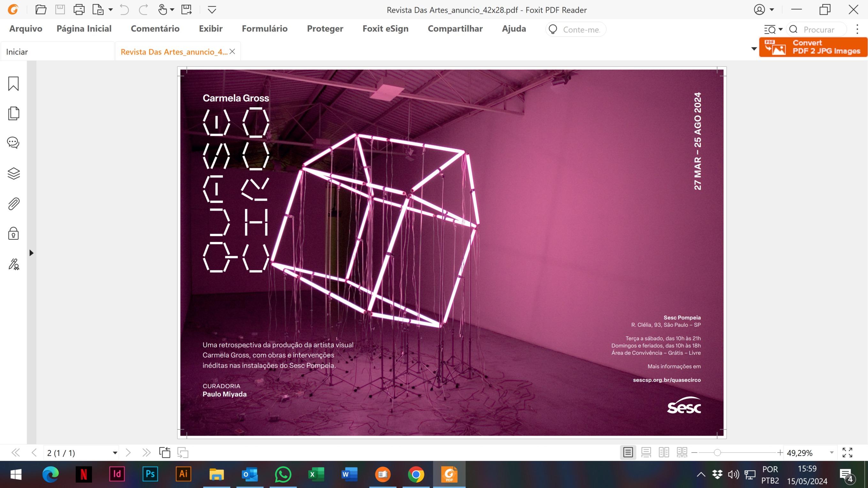Open the Security lock panel

point(13,233)
